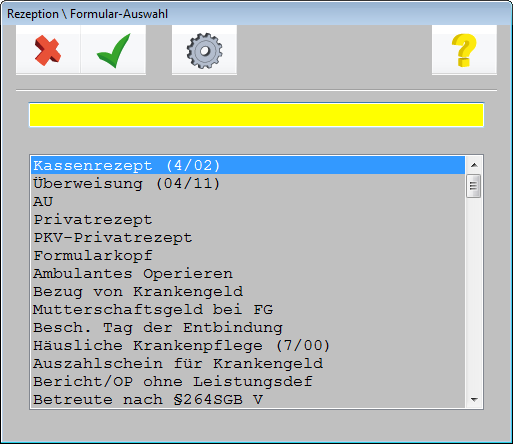Select Besch. Tag der Entbindung
The image size is (513, 444).
coord(248,328)
